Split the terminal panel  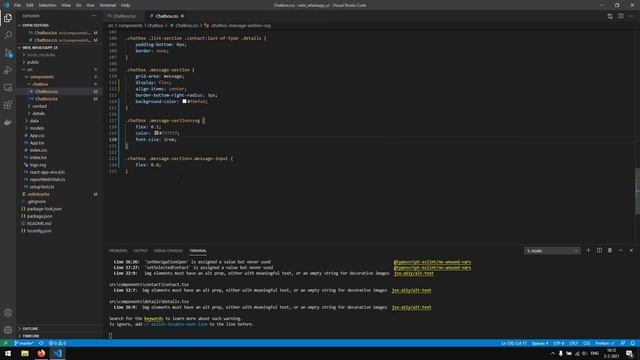tap(599, 250)
